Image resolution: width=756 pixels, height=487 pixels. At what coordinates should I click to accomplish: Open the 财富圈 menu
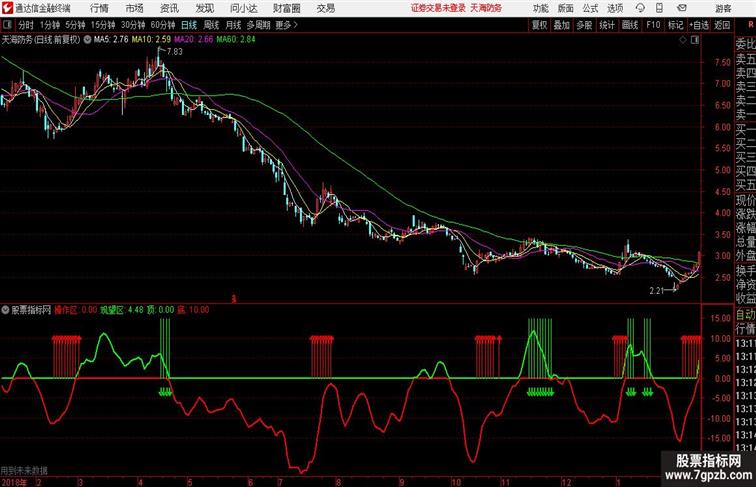coord(287,8)
